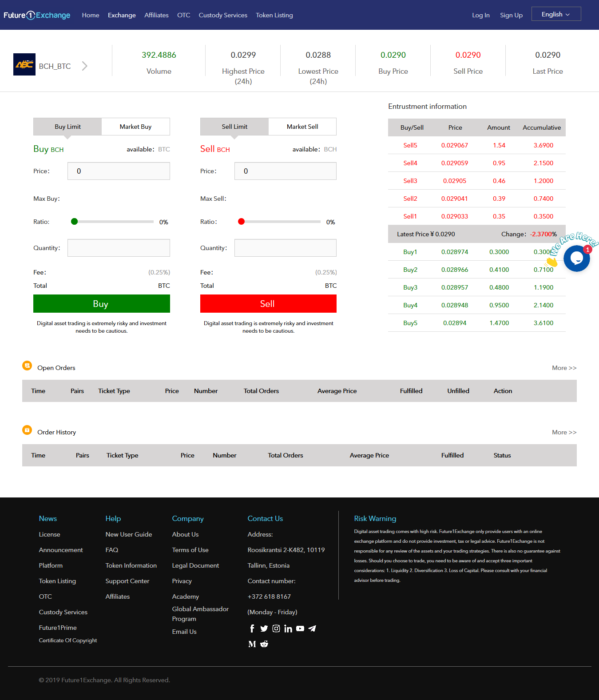Click the Future1Exchange logo
599x700 pixels.
37,15
